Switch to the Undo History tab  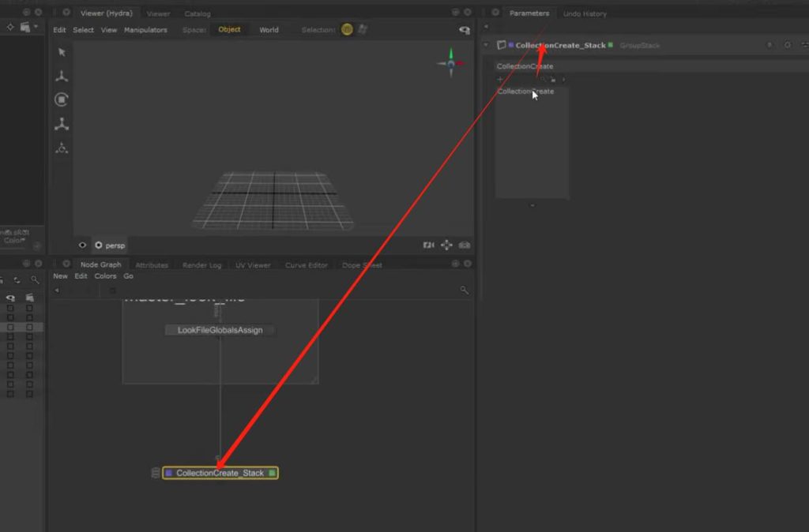pos(585,13)
